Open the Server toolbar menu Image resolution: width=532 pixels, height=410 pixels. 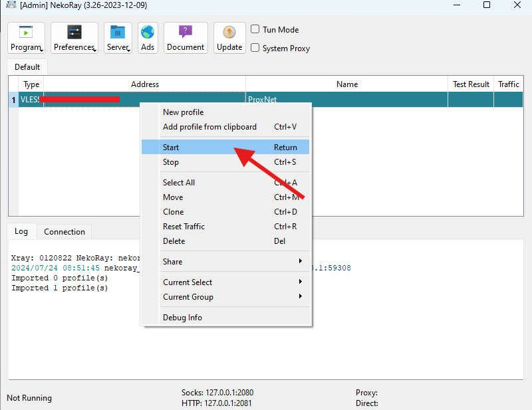tap(118, 38)
